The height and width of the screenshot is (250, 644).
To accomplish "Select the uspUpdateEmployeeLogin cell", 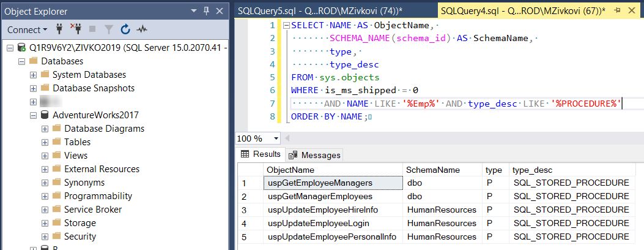I will click(x=333, y=223).
